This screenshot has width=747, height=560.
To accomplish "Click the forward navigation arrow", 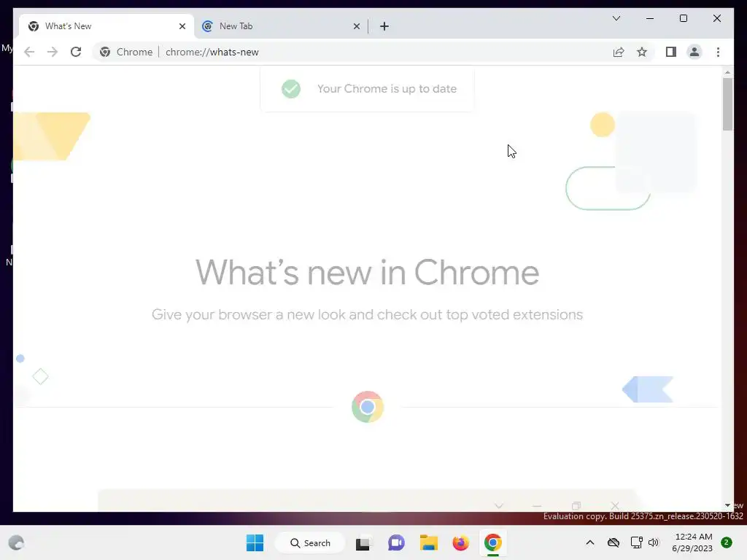I will (x=53, y=52).
